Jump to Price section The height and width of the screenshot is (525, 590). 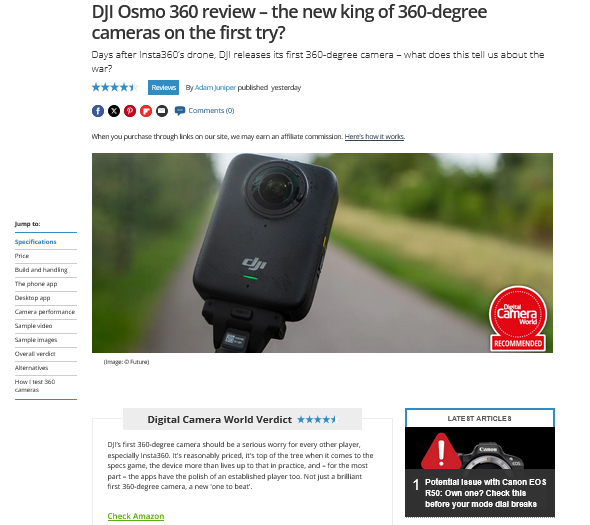(22, 256)
